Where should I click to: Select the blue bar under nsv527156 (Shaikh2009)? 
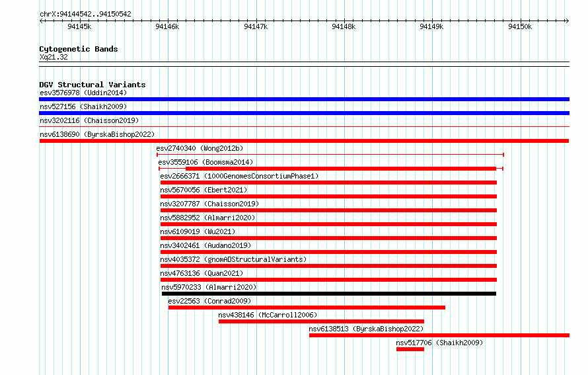pyautogui.click(x=304, y=113)
